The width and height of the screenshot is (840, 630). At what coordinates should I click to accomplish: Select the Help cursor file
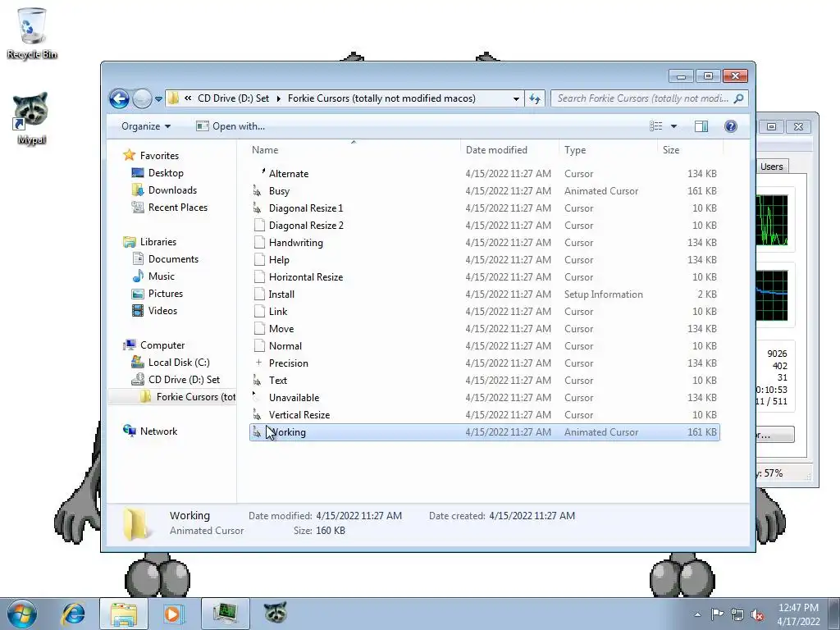[x=484, y=260]
